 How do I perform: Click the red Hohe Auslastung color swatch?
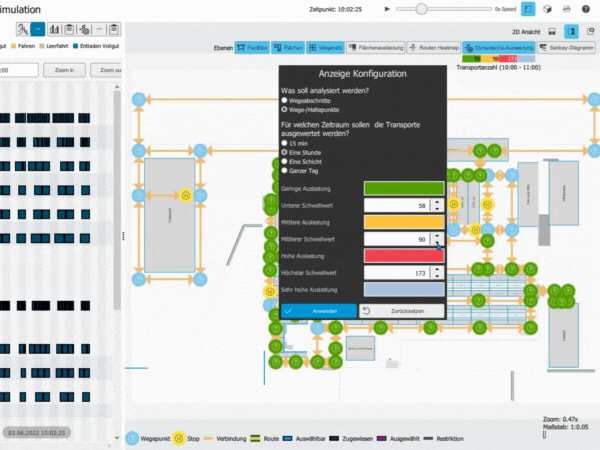[x=404, y=255]
